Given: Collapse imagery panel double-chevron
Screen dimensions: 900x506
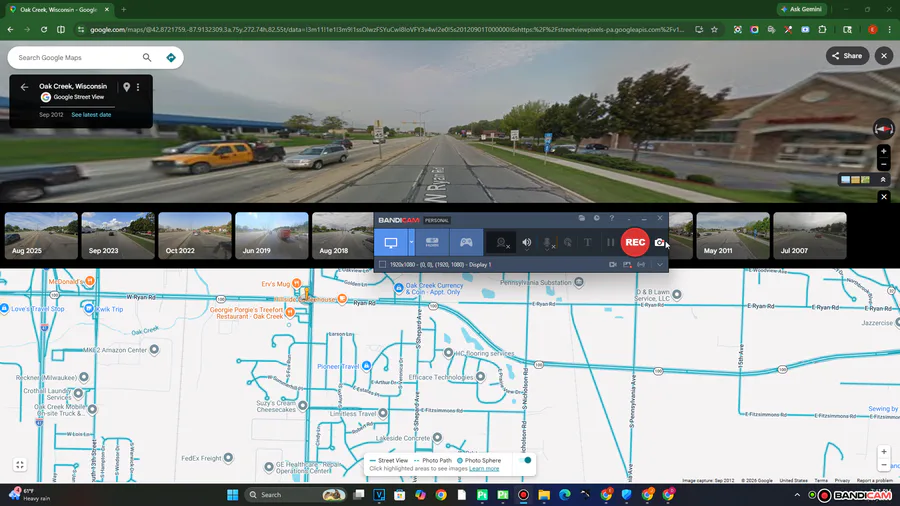Looking at the screenshot, I should click(x=883, y=180).
